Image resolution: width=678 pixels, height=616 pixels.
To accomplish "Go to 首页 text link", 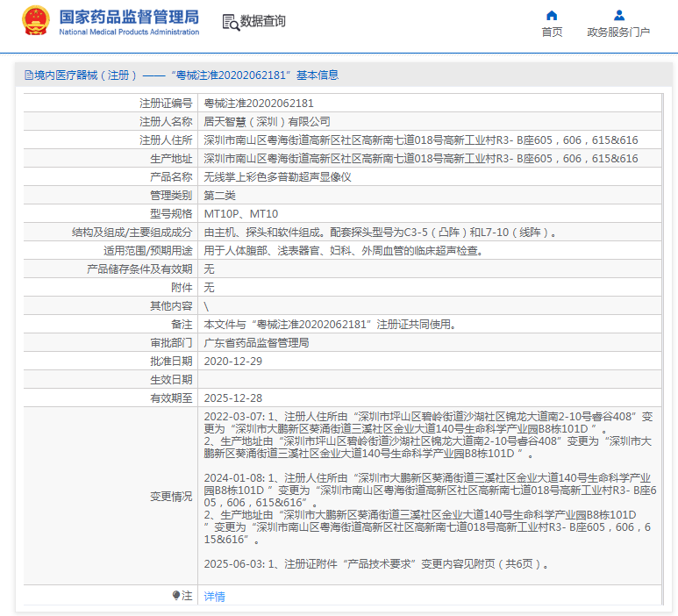I will click(552, 32).
